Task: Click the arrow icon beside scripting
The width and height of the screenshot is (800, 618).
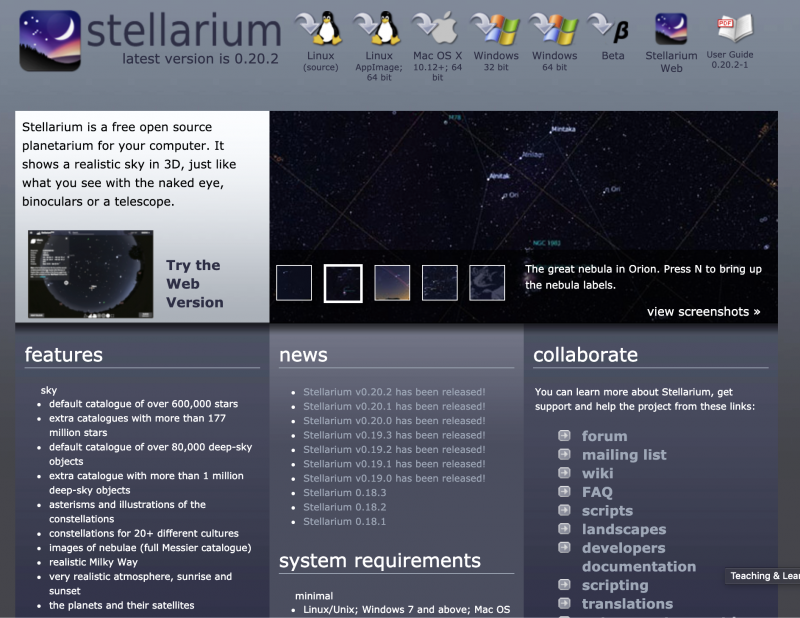Action: (564, 584)
